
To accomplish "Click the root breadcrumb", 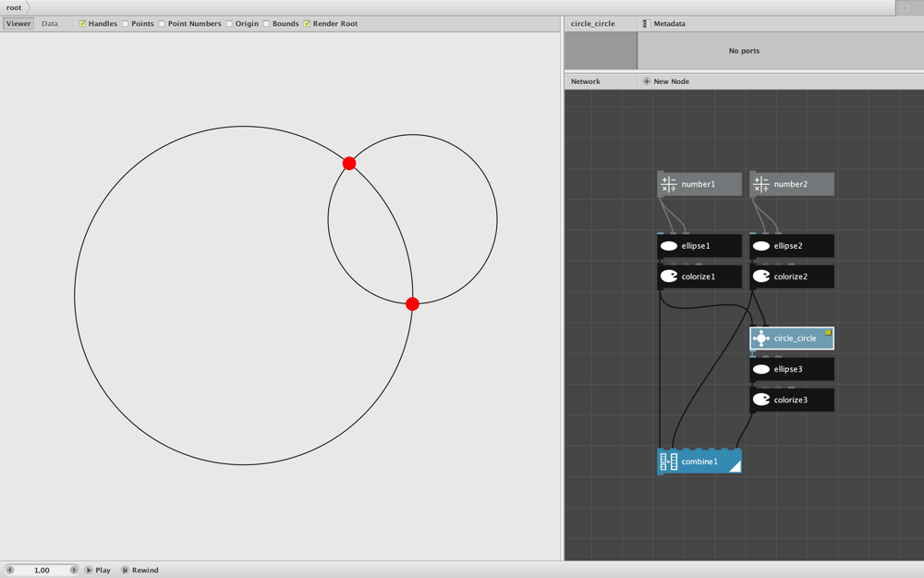I will (x=14, y=7).
